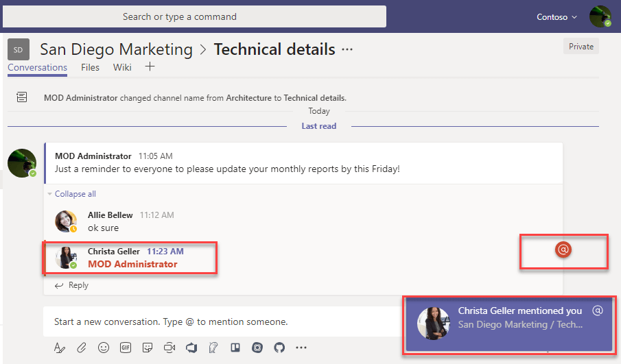Screen dimensions: 621x364
Task: Add a new tab with plus
Action: pos(150,67)
